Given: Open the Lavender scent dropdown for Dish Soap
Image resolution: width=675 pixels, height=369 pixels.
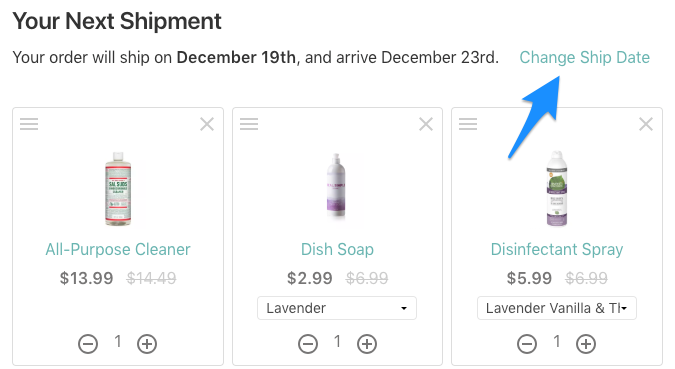Looking at the screenshot, I should pyautogui.click(x=337, y=308).
